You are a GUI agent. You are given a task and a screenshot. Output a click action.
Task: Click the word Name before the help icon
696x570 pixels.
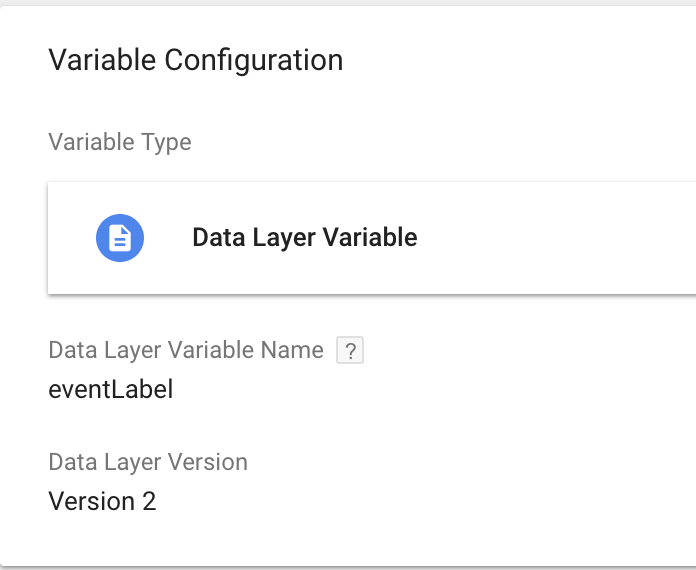click(x=292, y=350)
